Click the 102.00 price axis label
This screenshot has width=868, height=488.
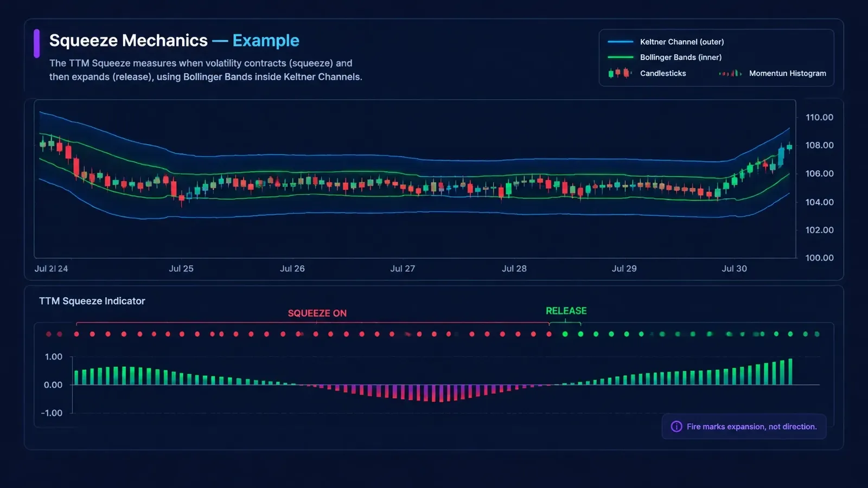(819, 230)
